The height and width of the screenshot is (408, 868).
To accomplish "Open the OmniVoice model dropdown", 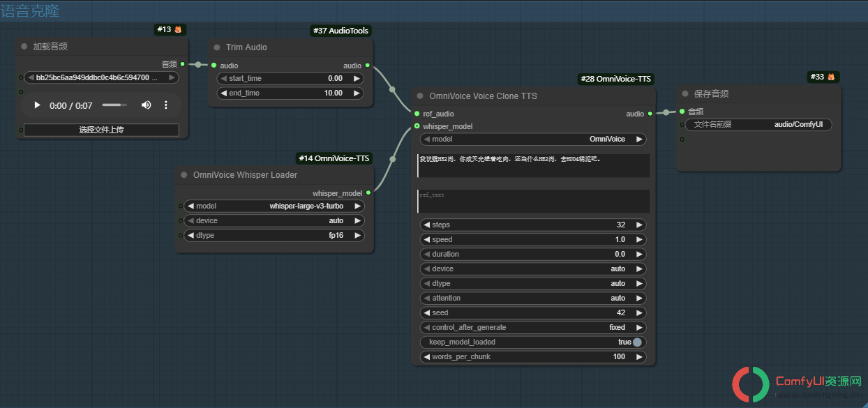I will pyautogui.click(x=533, y=139).
